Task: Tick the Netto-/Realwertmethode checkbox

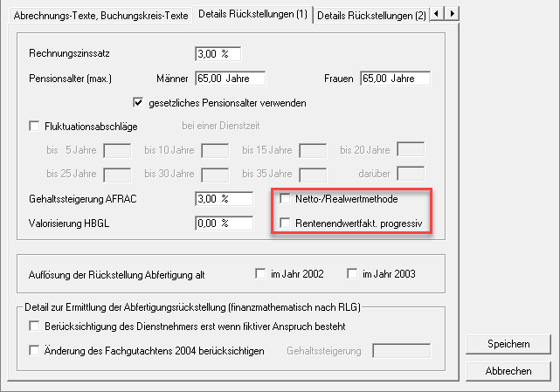Action: pyautogui.click(x=286, y=199)
